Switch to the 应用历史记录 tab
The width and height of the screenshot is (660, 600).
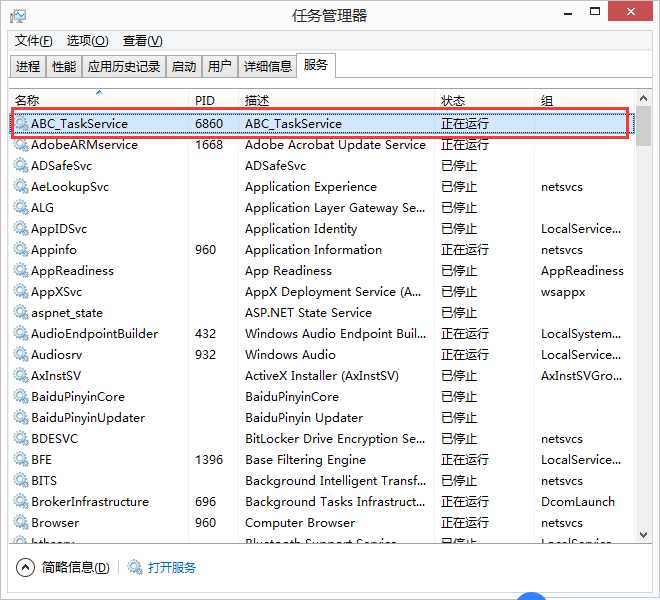click(x=124, y=67)
